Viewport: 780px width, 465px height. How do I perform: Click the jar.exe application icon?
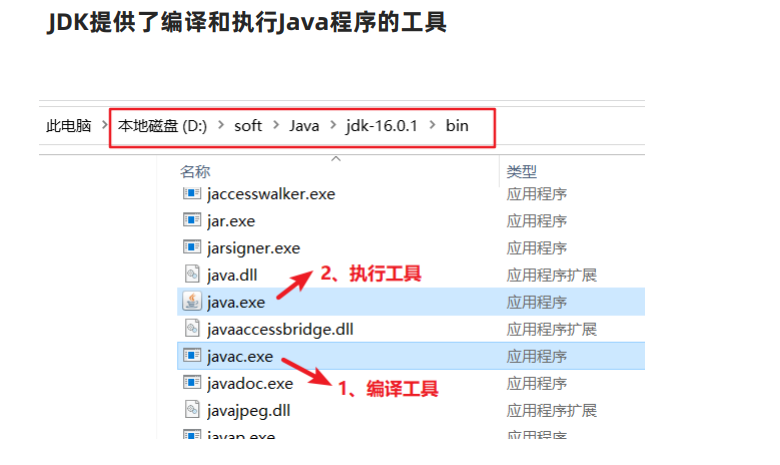tap(192, 219)
